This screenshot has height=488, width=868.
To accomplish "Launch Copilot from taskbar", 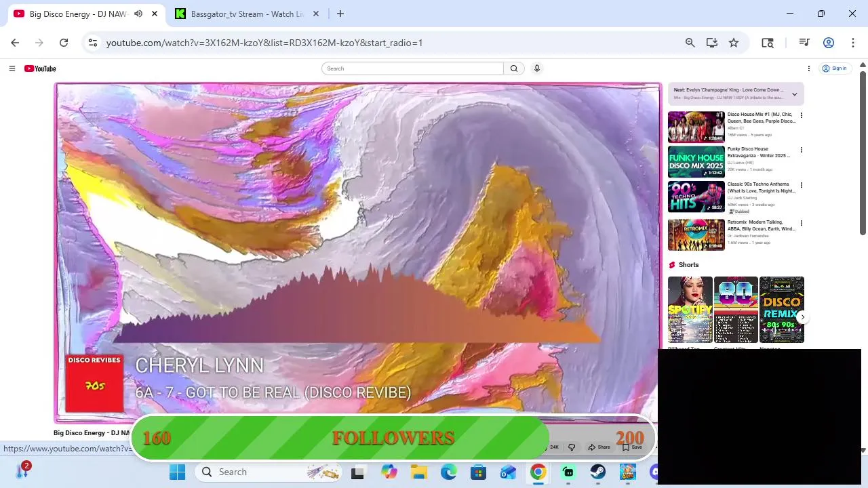I will (x=389, y=472).
